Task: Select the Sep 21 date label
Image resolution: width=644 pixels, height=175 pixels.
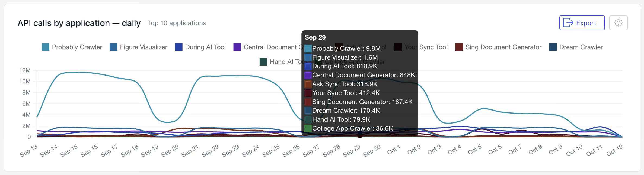Action: point(190,151)
